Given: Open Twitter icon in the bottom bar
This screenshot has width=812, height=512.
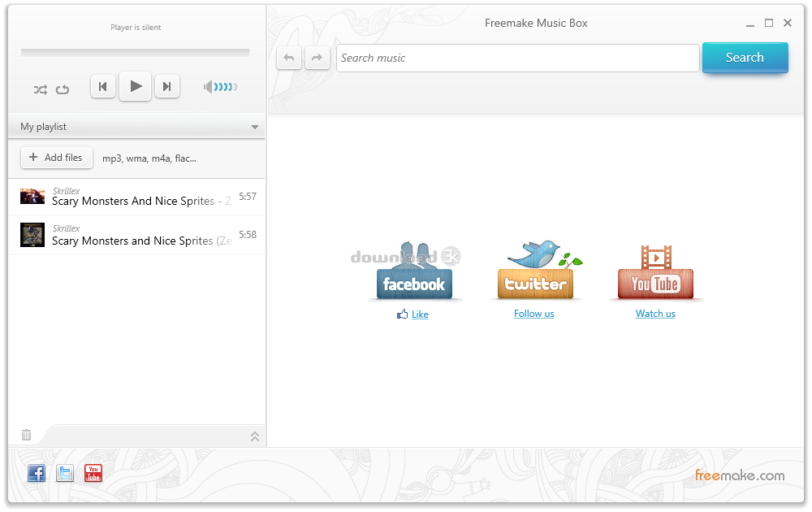Looking at the screenshot, I should coord(65,473).
